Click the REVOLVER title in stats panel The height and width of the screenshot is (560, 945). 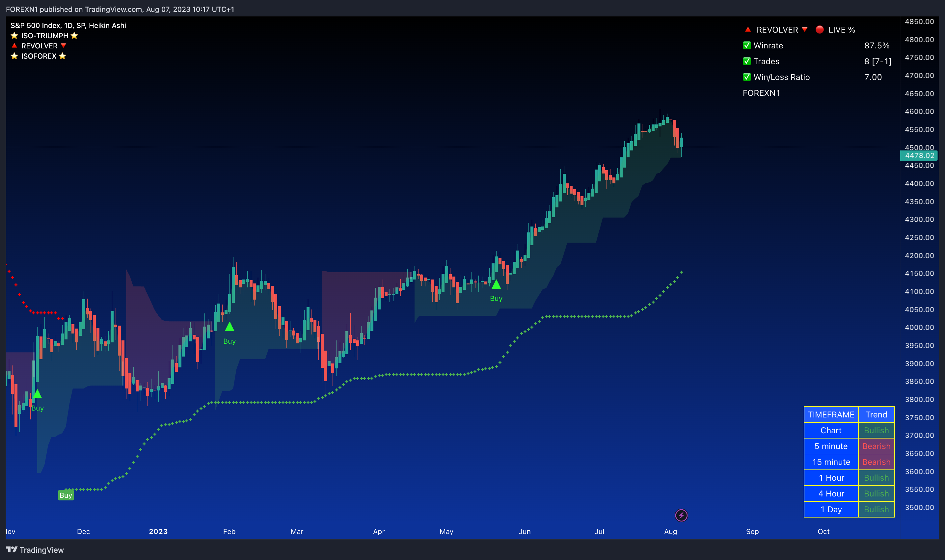pos(777,29)
